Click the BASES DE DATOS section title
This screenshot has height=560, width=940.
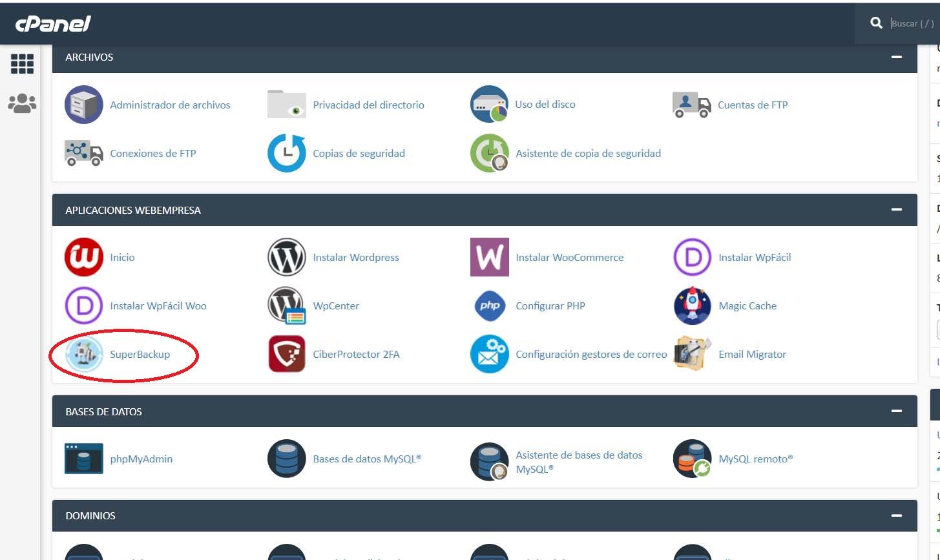pyautogui.click(x=103, y=411)
